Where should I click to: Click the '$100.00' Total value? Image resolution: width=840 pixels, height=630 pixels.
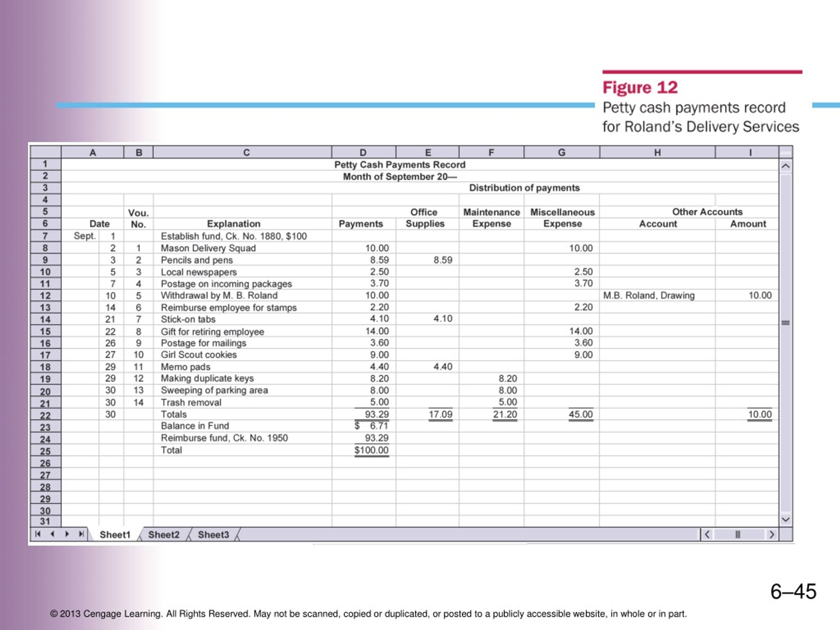coord(371,451)
